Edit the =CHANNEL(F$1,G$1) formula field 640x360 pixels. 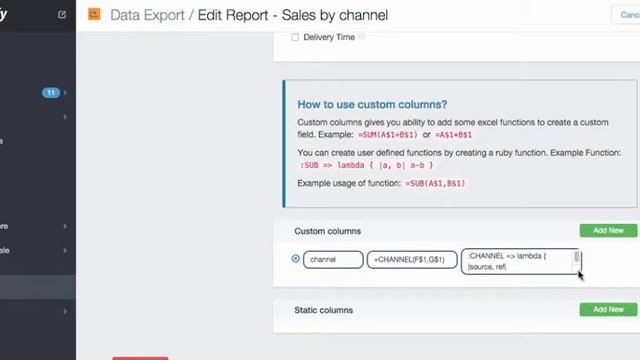tap(412, 260)
